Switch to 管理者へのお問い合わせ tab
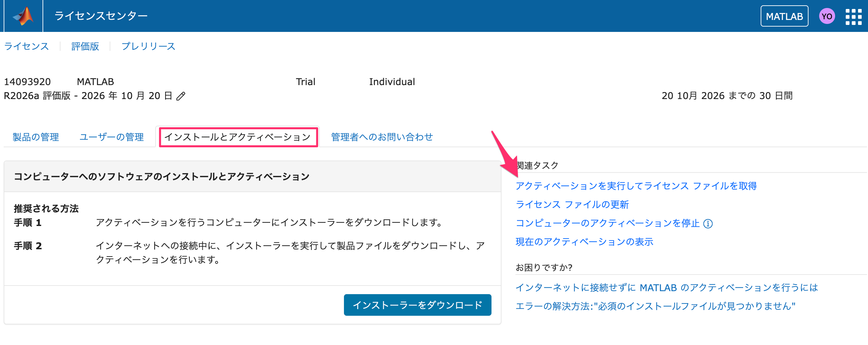 382,137
